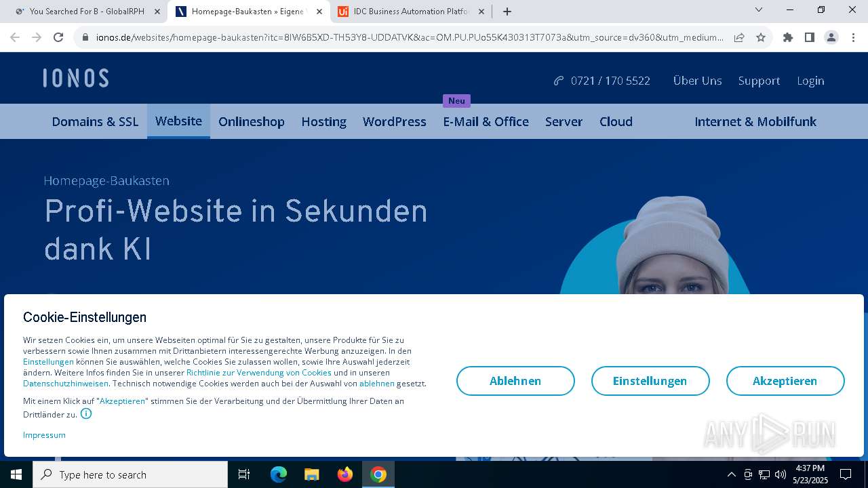The image size is (868, 488).
Task: Open the site info lock icon
Action: pos(85,37)
